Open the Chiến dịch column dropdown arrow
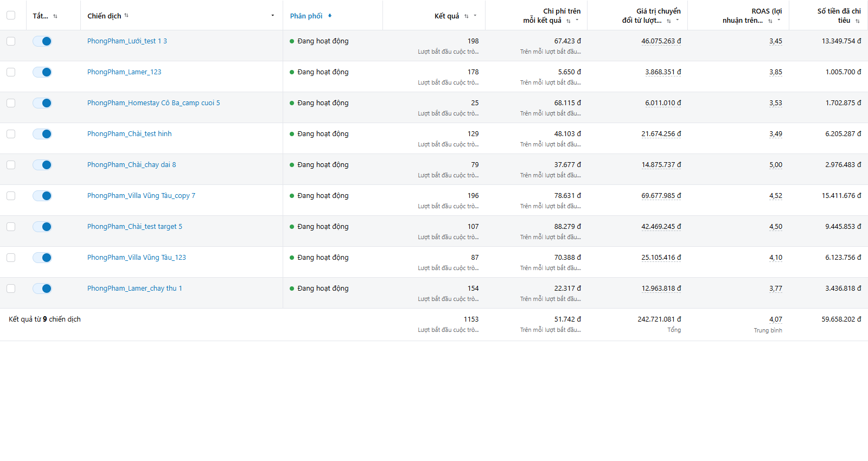The width and height of the screenshot is (868, 461). click(273, 15)
